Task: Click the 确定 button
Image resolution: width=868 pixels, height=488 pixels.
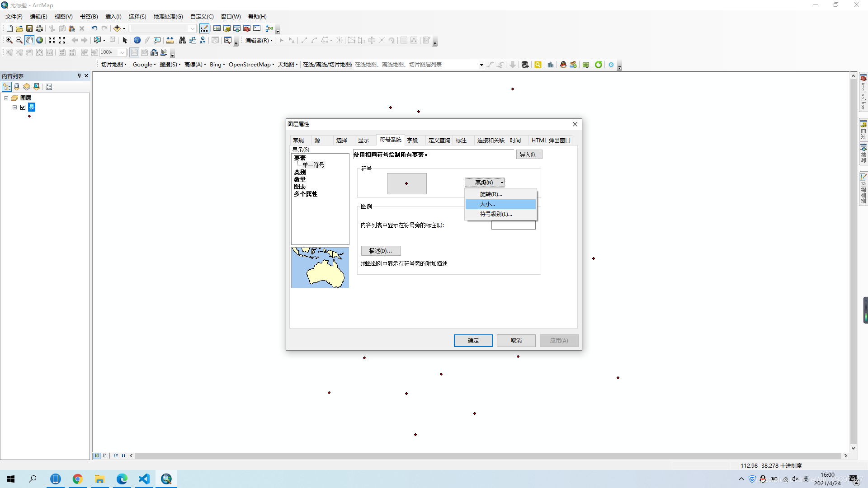Action: [x=473, y=341]
